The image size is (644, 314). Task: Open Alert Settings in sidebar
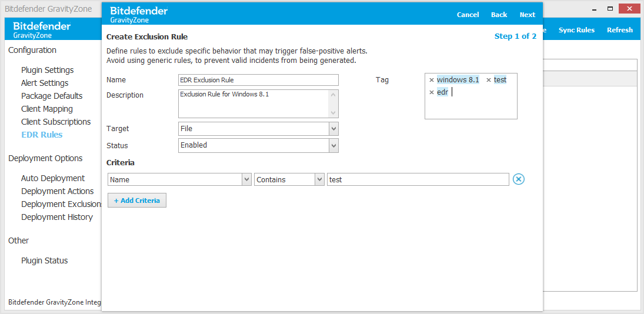(x=45, y=83)
